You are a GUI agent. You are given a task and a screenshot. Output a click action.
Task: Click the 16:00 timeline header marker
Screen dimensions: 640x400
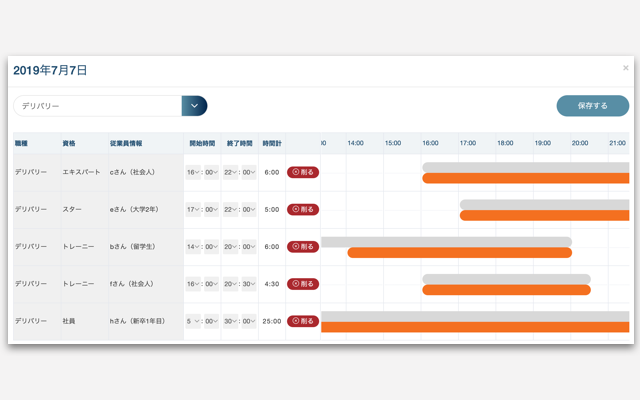pos(430,144)
